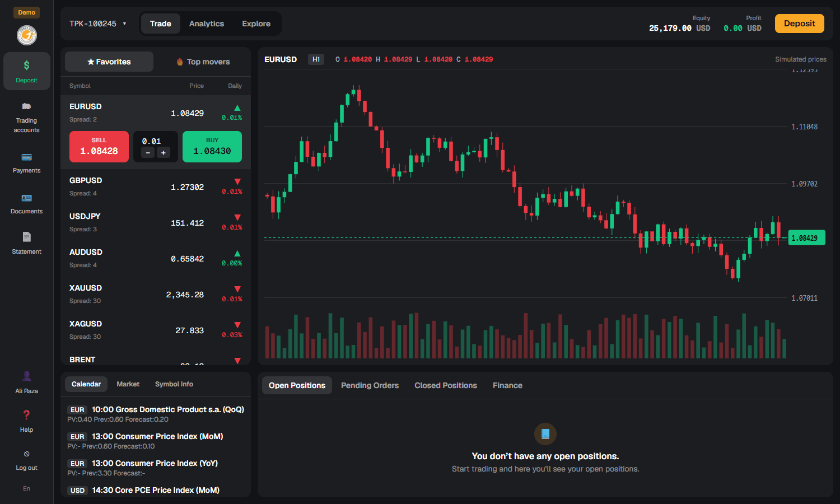Click the orange Deposit button in header
The width and height of the screenshot is (840, 504).
click(x=800, y=24)
